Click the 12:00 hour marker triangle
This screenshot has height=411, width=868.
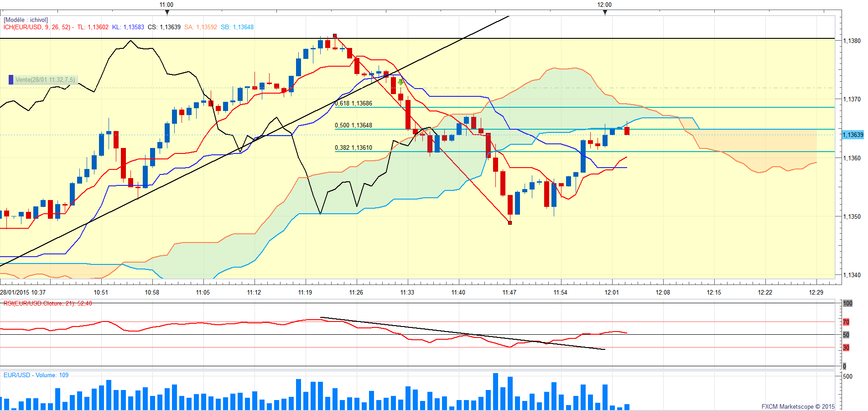605,12
